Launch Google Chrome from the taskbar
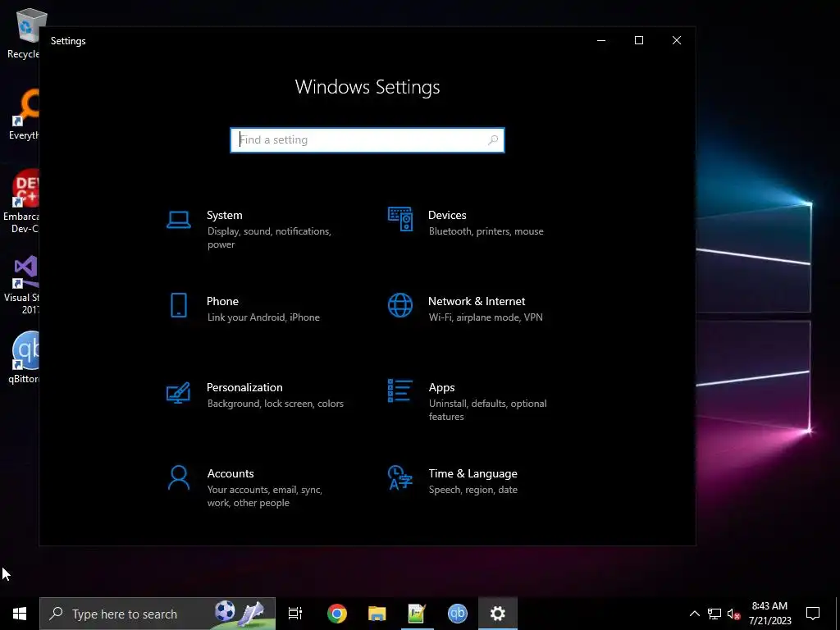The height and width of the screenshot is (630, 840). point(337,614)
